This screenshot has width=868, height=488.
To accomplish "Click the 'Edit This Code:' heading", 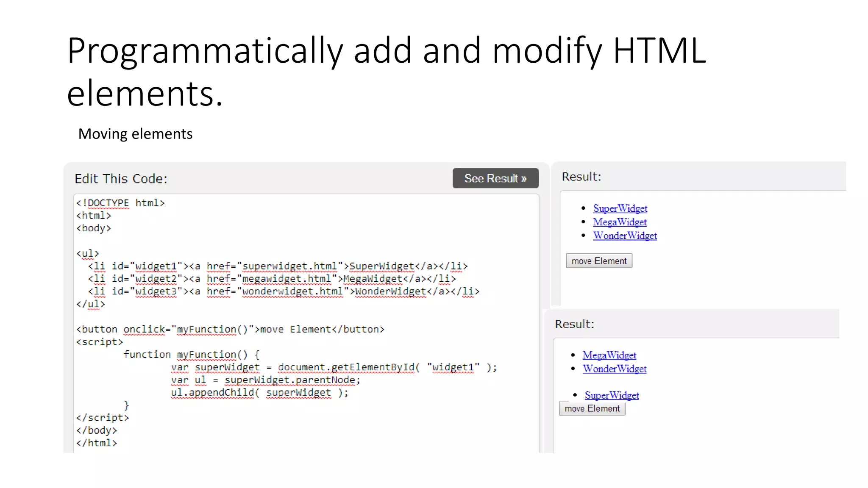I will (x=121, y=179).
